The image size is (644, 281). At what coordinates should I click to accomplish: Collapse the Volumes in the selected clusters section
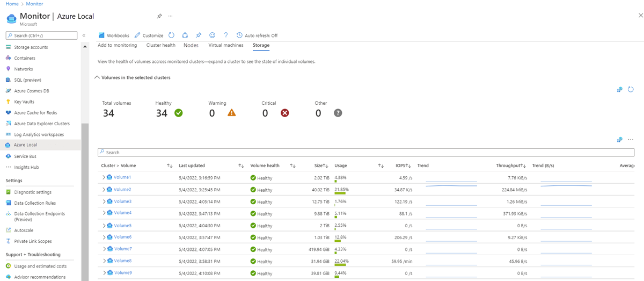tap(97, 78)
